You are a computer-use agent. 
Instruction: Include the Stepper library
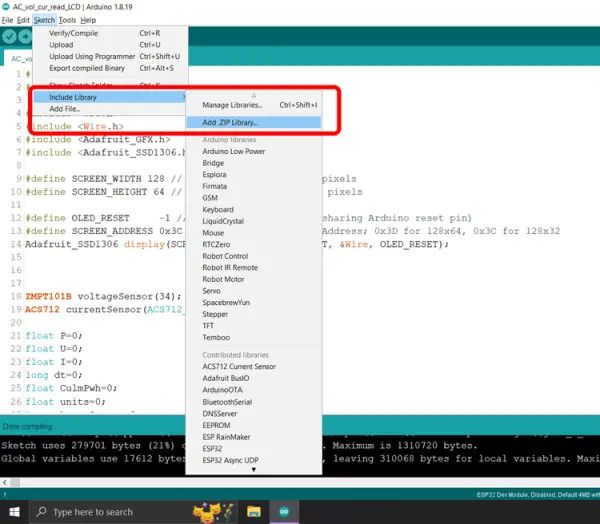pyautogui.click(x=254, y=314)
